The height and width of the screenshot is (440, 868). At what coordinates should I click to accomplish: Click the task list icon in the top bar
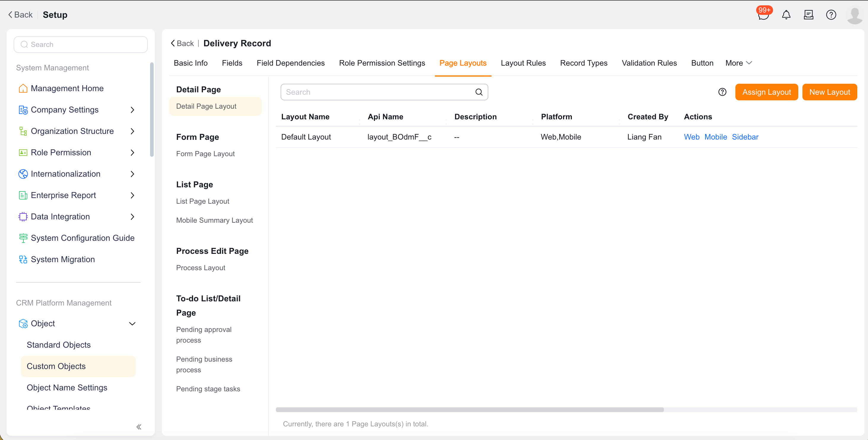(x=808, y=15)
